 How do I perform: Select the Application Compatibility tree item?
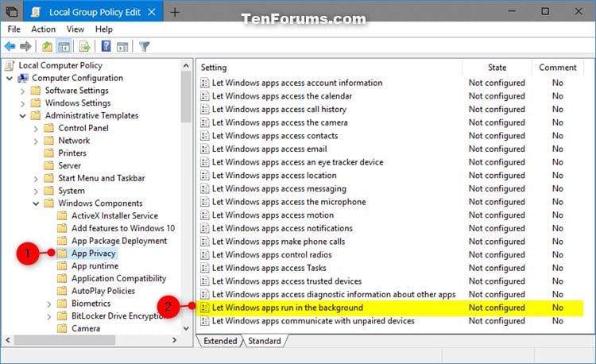pos(119,278)
